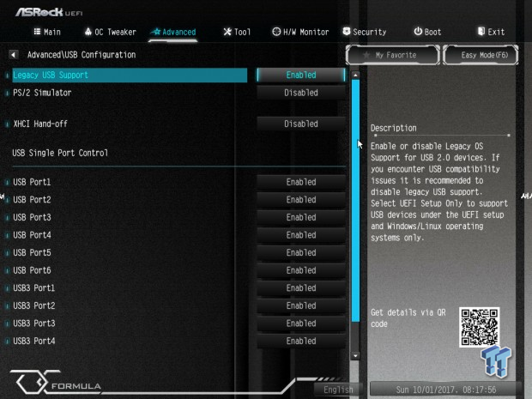532x399 pixels.
Task: Click the scrollbar up arrow
Action: pos(355,75)
